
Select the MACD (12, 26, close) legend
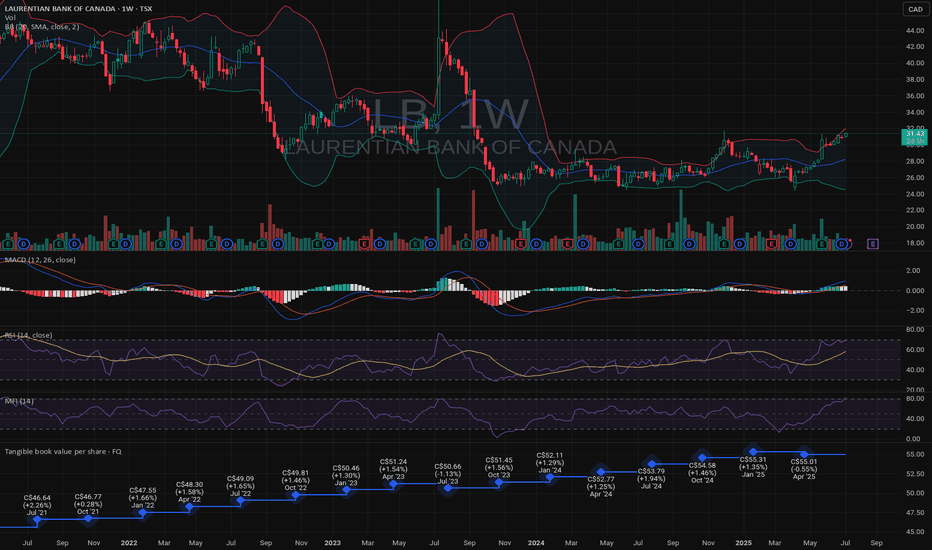tap(40, 260)
